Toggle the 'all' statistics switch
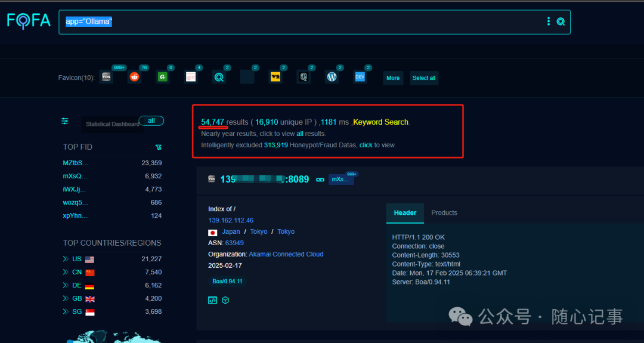This screenshot has width=644, height=343. (x=151, y=120)
